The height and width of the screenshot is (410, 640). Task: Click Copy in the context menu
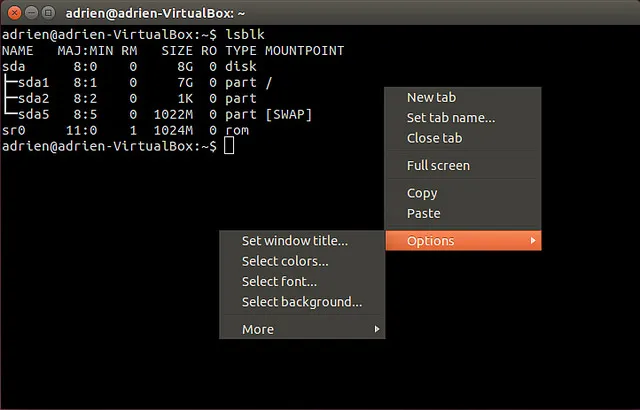(x=422, y=193)
